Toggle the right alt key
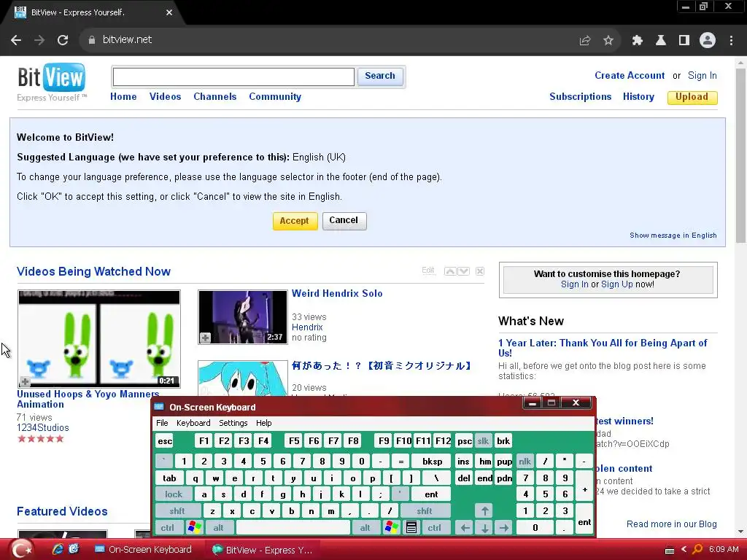Image resolution: width=747 pixels, height=560 pixels. (x=365, y=528)
